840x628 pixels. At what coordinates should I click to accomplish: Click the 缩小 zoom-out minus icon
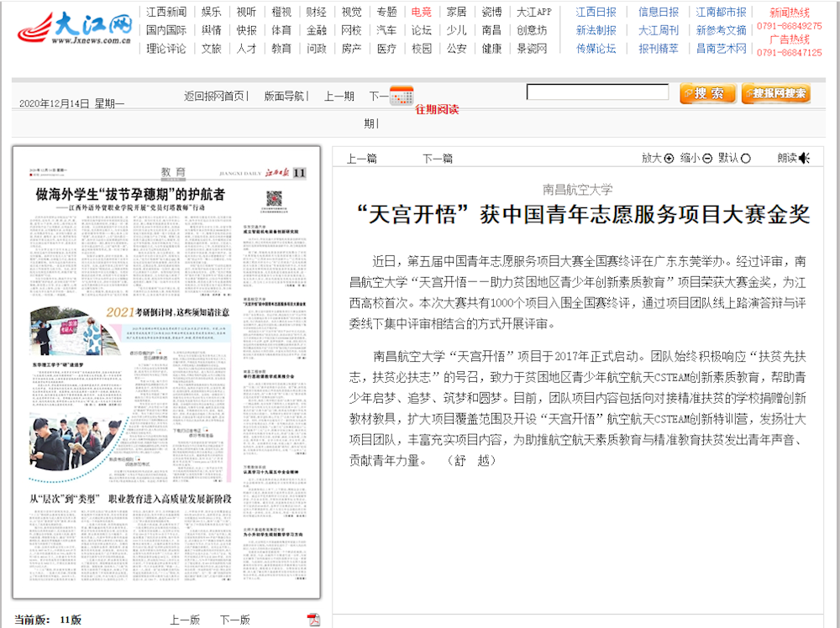pyautogui.click(x=707, y=158)
